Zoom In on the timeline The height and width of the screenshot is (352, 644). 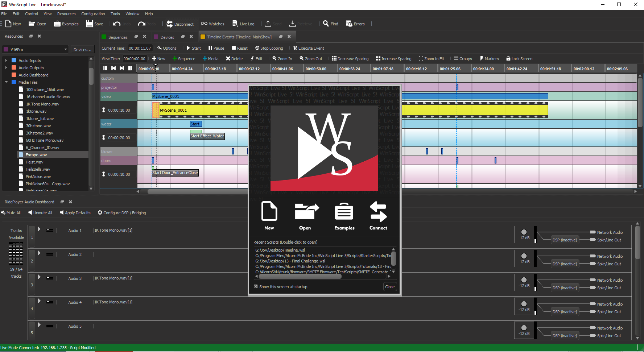[282, 58]
